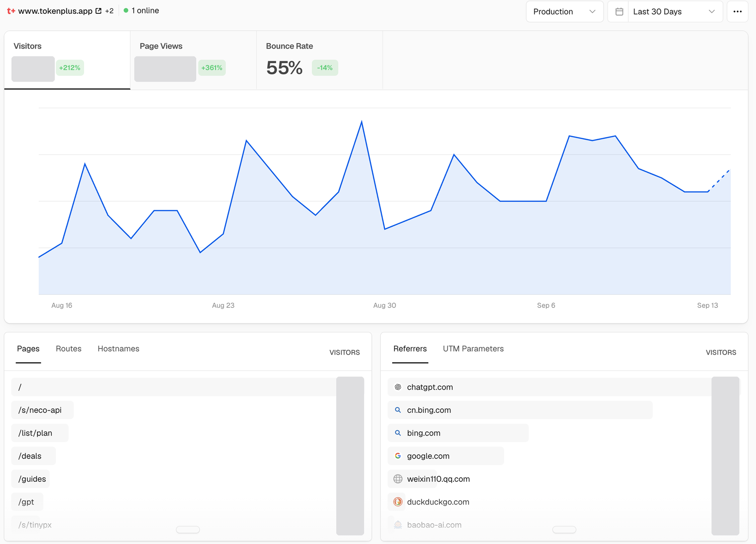756x544 pixels.
Task: Select the Hostnames tab
Action: [x=118, y=349]
